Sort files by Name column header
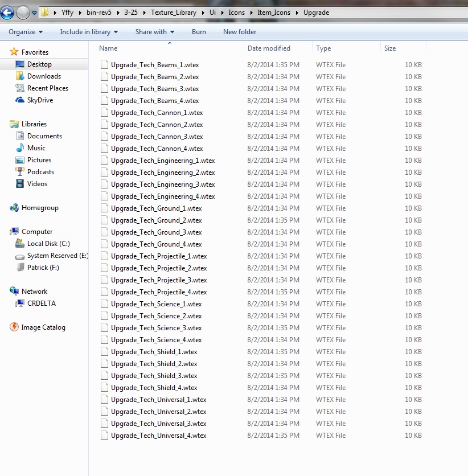The height and width of the screenshot is (476, 468). (108, 48)
